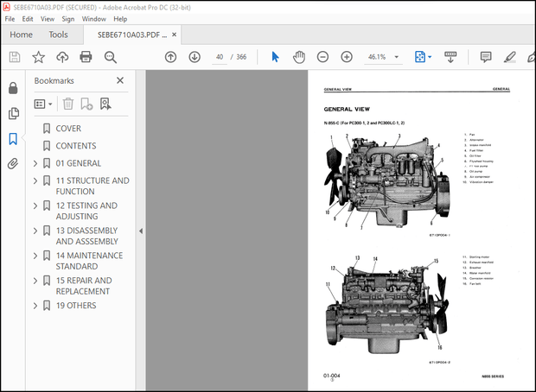Viewport: 536px width, 392px height.
Task: Select the 01 GENERAL bookmark label
Action: coord(79,163)
